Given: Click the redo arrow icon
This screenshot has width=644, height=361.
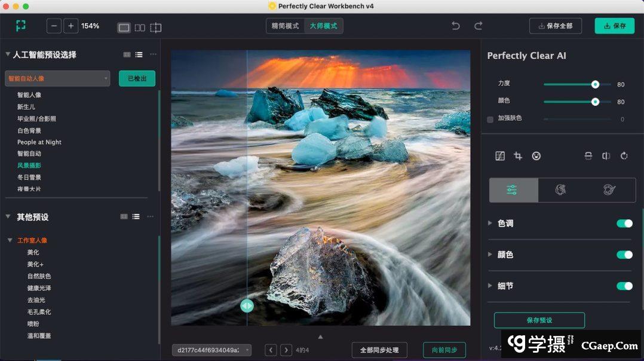Looking at the screenshot, I should 478,26.
